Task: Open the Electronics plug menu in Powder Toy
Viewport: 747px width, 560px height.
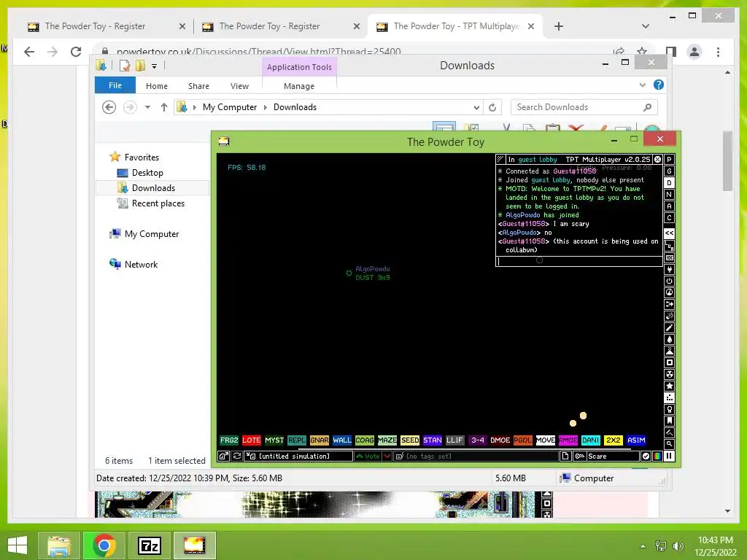Action: (670, 270)
